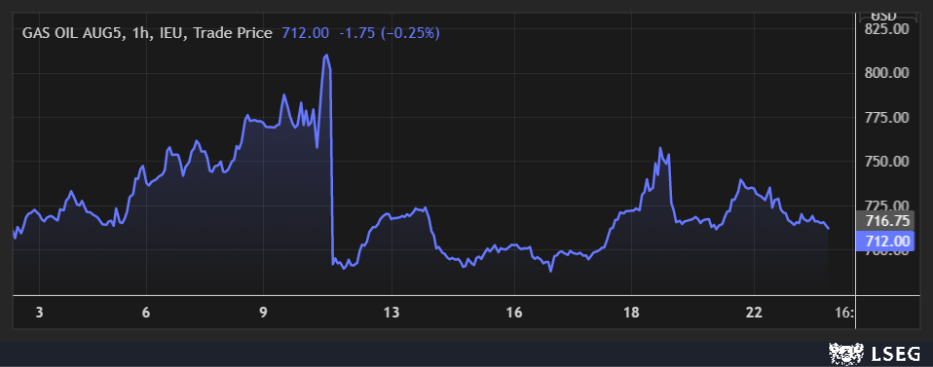The width and height of the screenshot is (933, 367).
Task: Select date marker 22 on time axis
Action: point(754,313)
